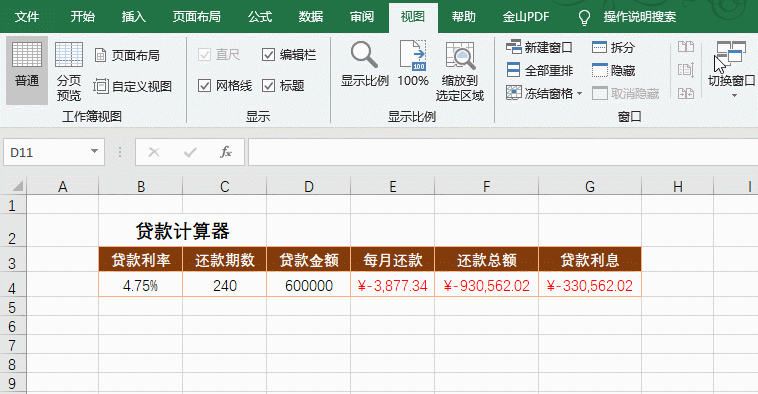Click the Insert Function fx icon
The width and height of the screenshot is (758, 394).
coord(226,152)
